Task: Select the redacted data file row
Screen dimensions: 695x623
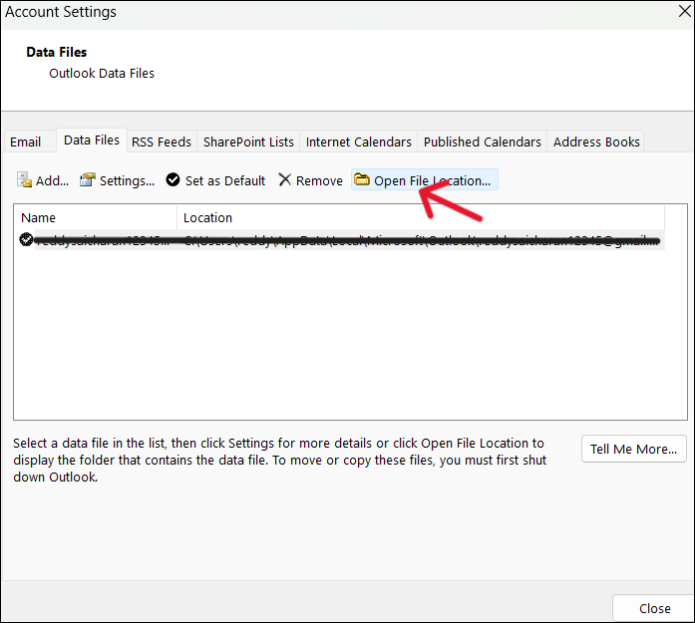Action: coord(340,240)
